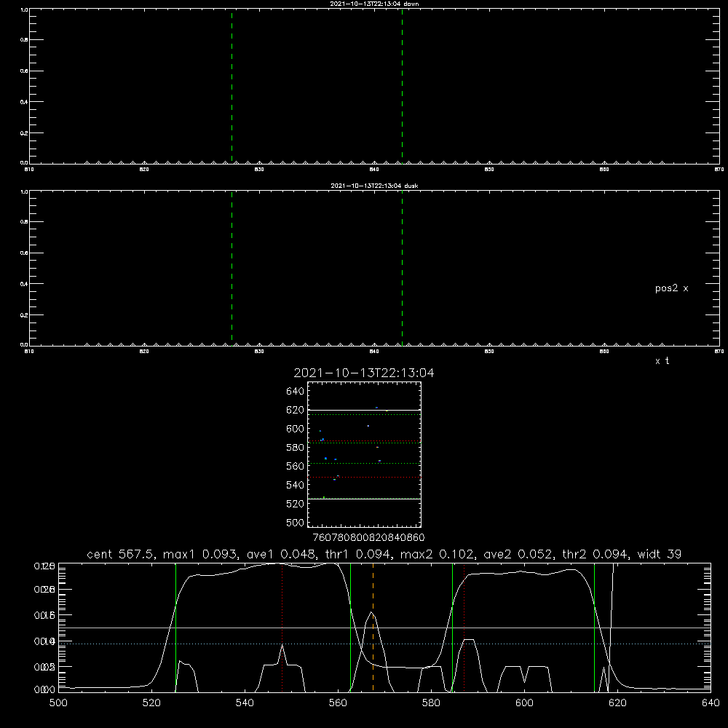Click 'max1 0.093' in bottom plot title
The height and width of the screenshot is (728, 728).
(201, 554)
